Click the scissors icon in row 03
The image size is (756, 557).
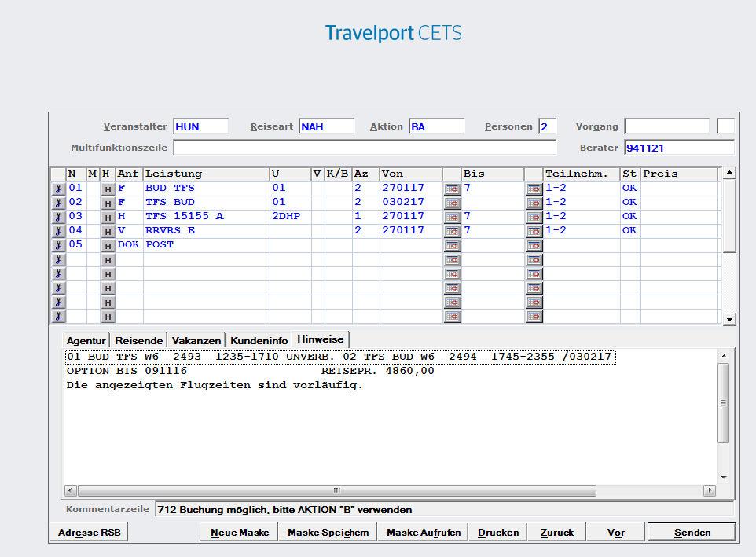pos(58,218)
